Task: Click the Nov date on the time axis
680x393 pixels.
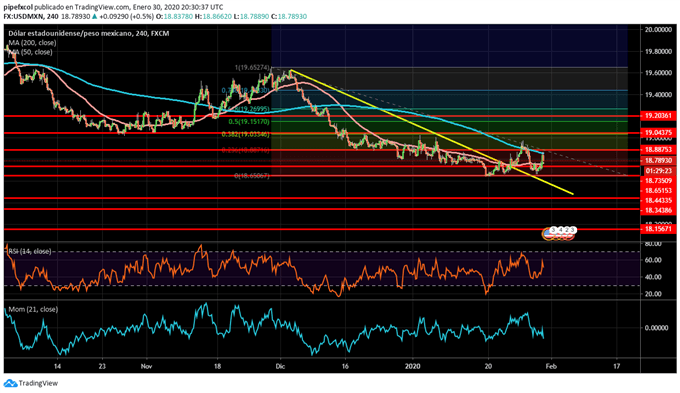Action: 147,367
